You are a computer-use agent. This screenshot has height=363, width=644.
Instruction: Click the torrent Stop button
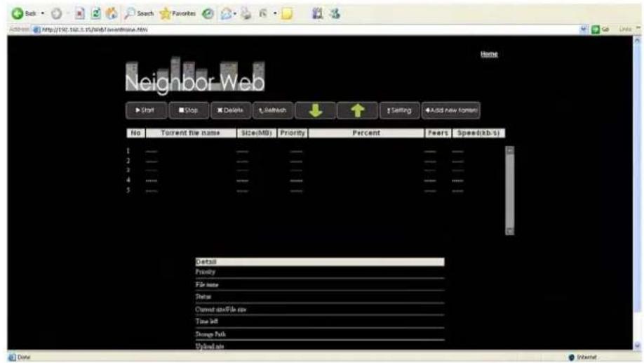pos(189,110)
